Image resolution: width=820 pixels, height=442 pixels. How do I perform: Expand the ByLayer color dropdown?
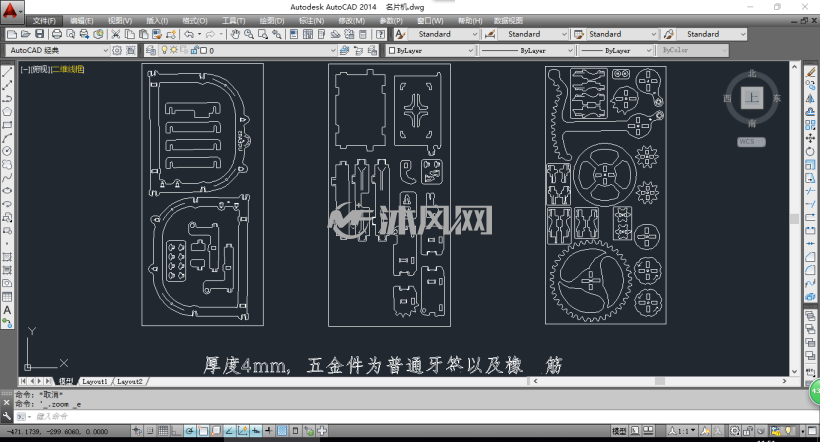(431, 50)
